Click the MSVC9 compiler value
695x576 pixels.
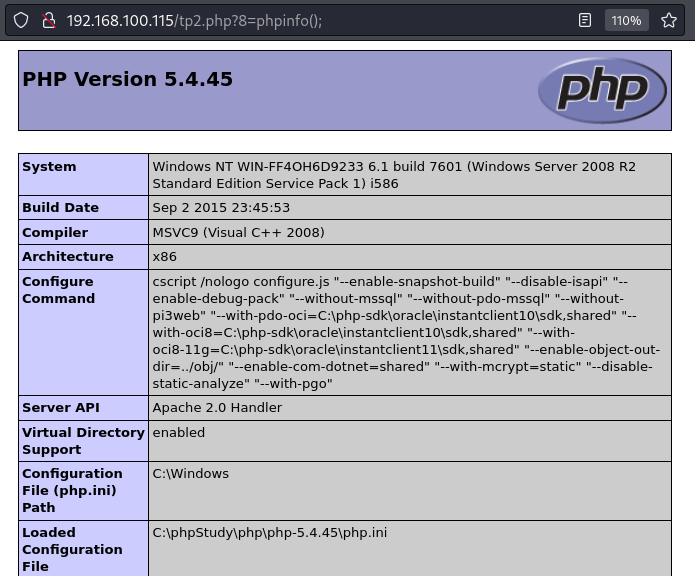pos(238,233)
